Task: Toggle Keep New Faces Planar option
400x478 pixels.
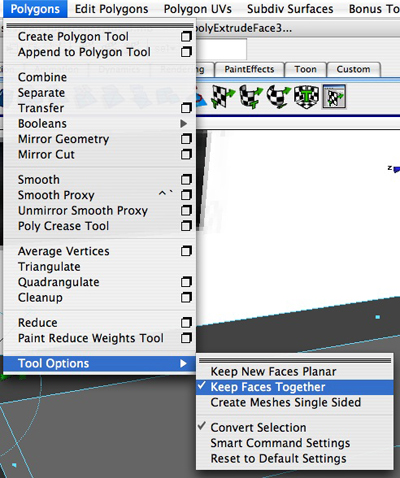Action: tap(295, 371)
